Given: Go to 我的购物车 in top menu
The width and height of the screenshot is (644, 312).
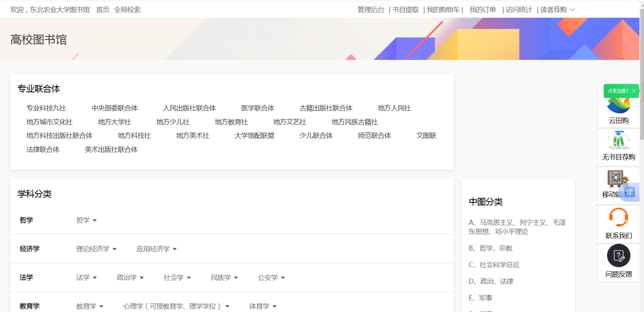Looking at the screenshot, I should point(443,10).
